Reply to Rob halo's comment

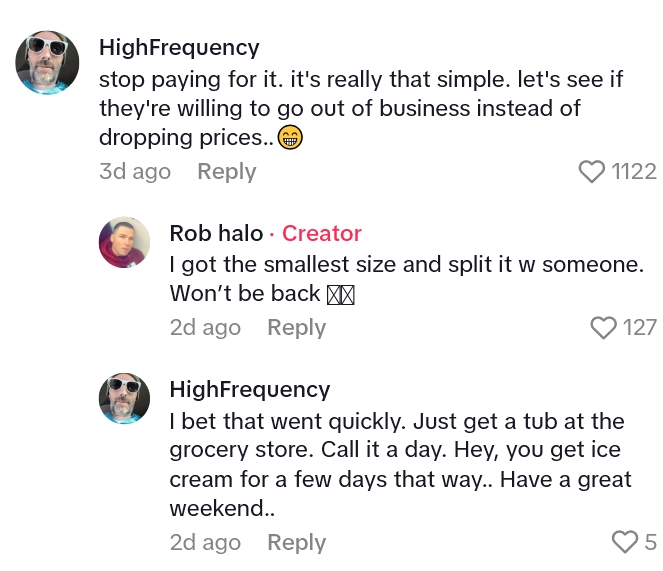pos(296,327)
